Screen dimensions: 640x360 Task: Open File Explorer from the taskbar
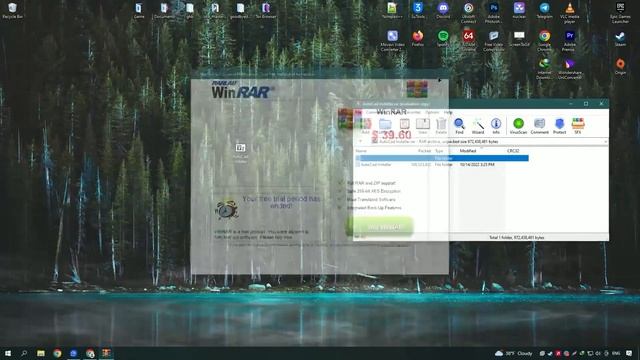coord(41,353)
